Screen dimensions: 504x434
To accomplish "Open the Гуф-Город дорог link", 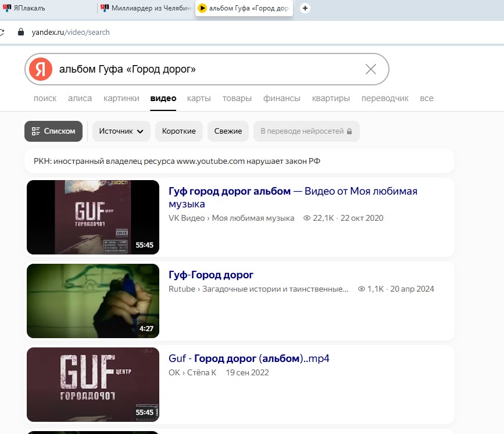I will coord(211,275).
